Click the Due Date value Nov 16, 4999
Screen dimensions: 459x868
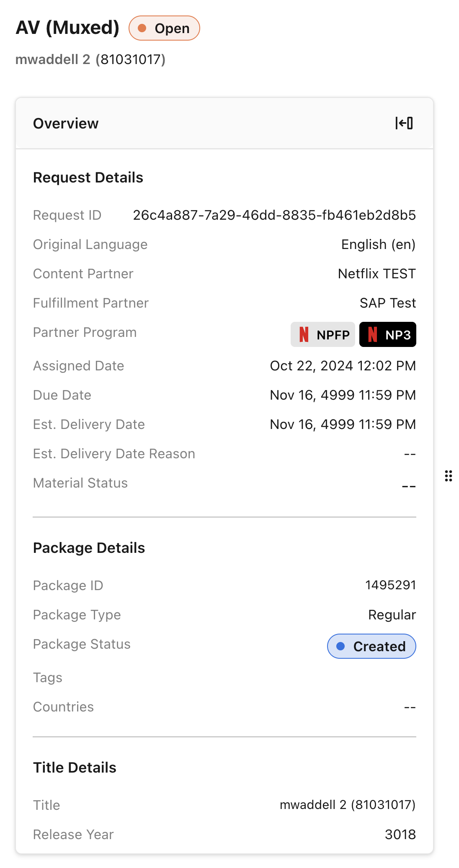point(343,395)
